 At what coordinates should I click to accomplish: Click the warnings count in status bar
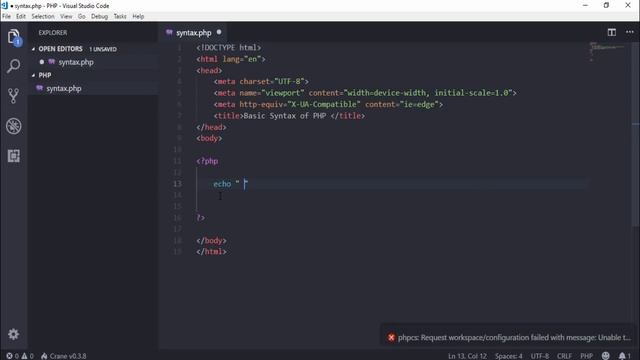pyautogui.click(x=27, y=356)
